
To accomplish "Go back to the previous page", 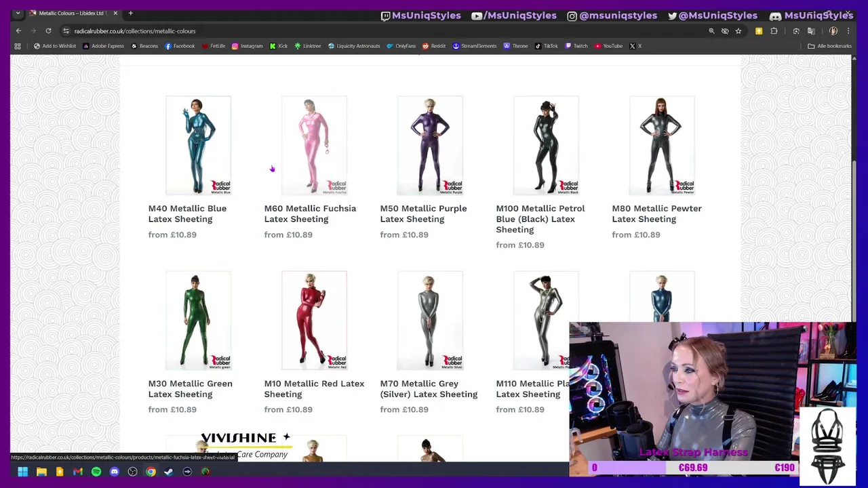I will 18,30.
